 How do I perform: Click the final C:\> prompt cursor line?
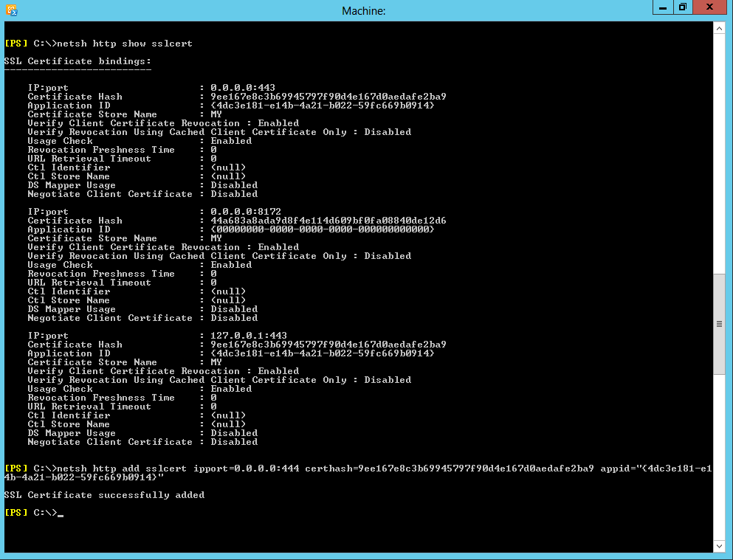point(34,513)
